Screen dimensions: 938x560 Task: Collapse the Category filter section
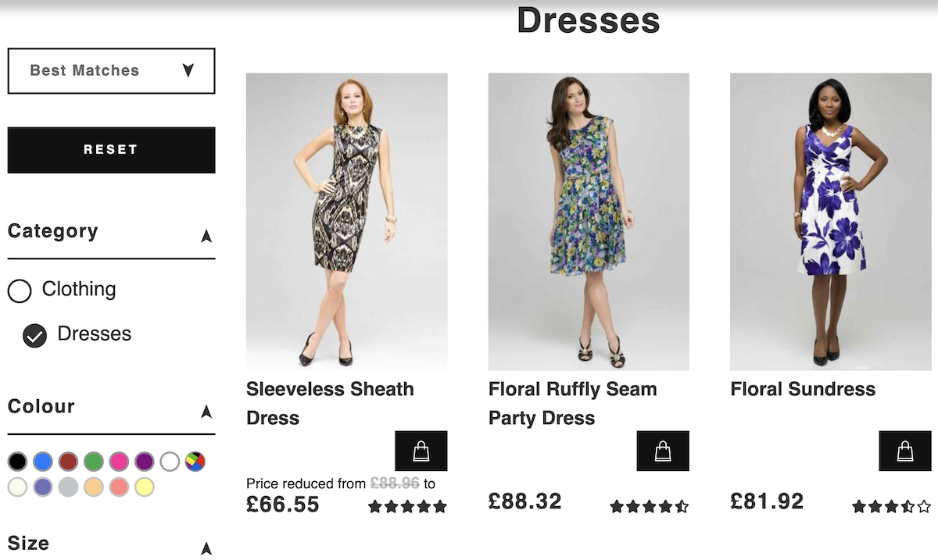coord(206,235)
